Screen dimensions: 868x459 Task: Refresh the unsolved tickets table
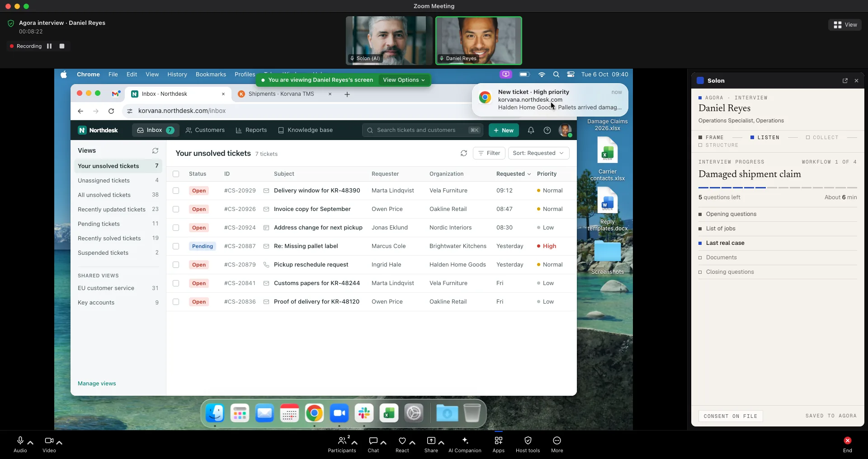464,153
